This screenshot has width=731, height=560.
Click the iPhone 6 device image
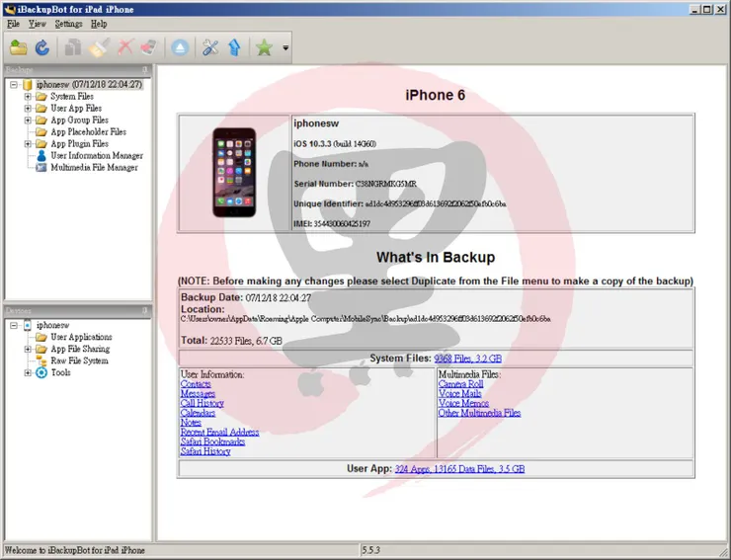click(234, 173)
